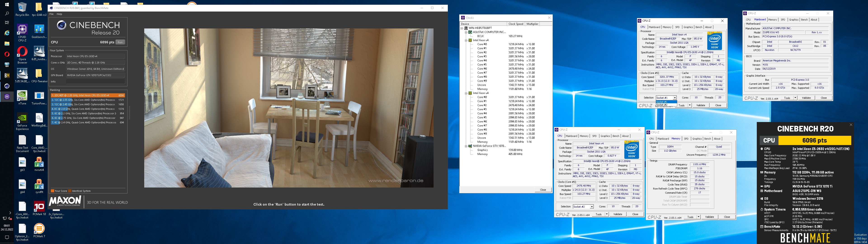Click Close button in Mainboard CPU-Z window
Image resolution: width=868 pixels, height=244 pixels.
[x=823, y=98]
